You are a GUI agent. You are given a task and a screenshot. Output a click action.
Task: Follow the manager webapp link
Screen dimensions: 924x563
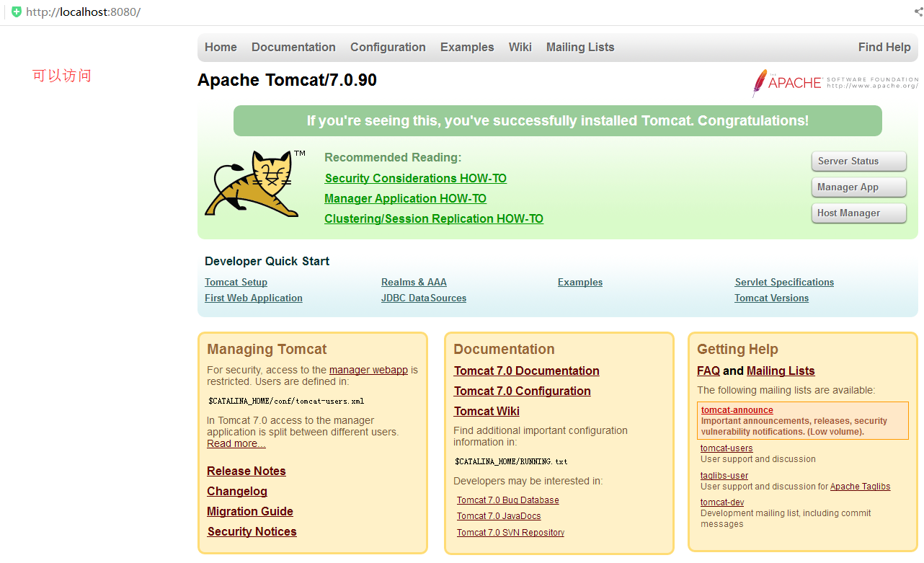(368, 370)
